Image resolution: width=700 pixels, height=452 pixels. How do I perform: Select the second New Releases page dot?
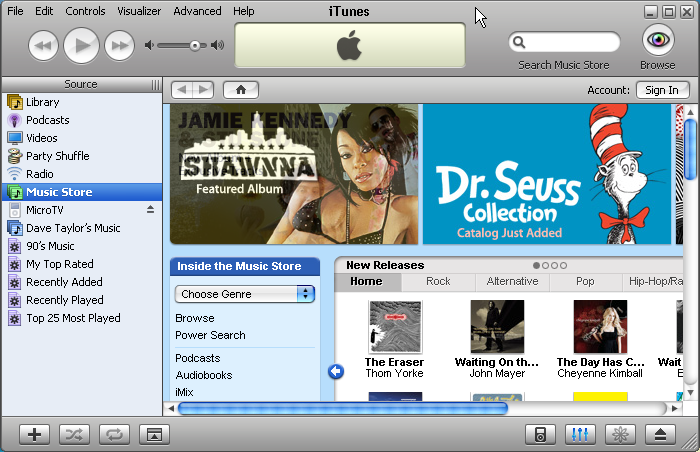(545, 265)
